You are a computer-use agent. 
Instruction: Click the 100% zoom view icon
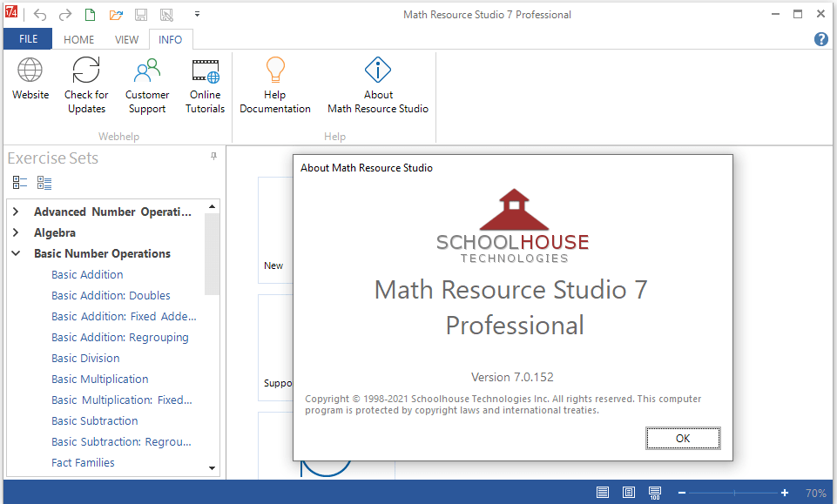click(655, 493)
